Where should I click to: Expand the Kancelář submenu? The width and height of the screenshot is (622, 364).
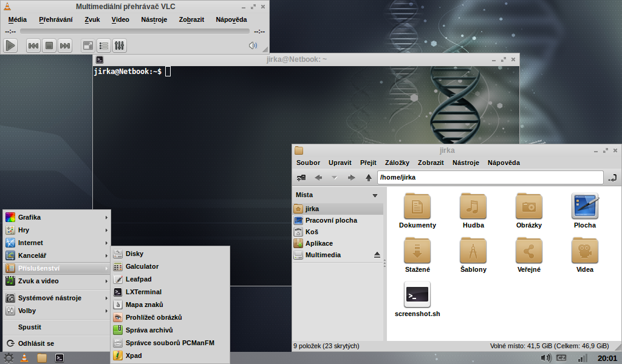pos(56,255)
